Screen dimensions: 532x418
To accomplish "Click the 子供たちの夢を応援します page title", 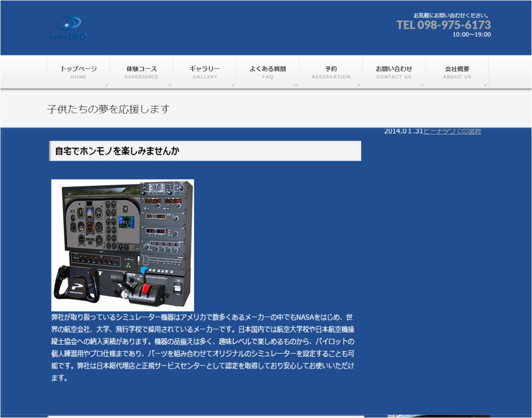I will [109, 109].
